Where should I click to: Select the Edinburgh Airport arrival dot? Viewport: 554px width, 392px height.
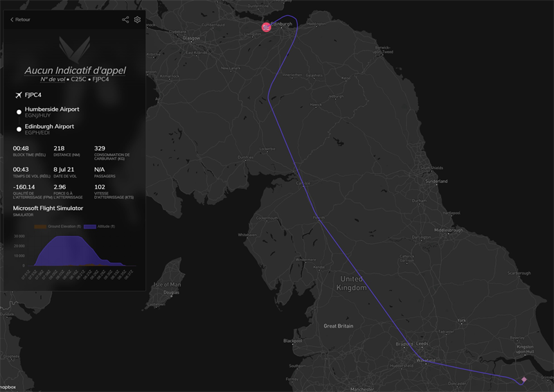[19, 130]
